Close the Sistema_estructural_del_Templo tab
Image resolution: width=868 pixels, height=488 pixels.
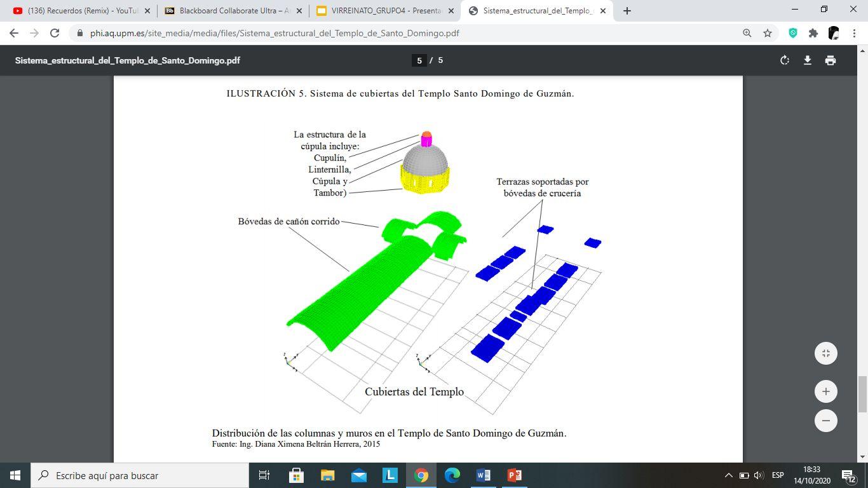pyautogui.click(x=603, y=11)
